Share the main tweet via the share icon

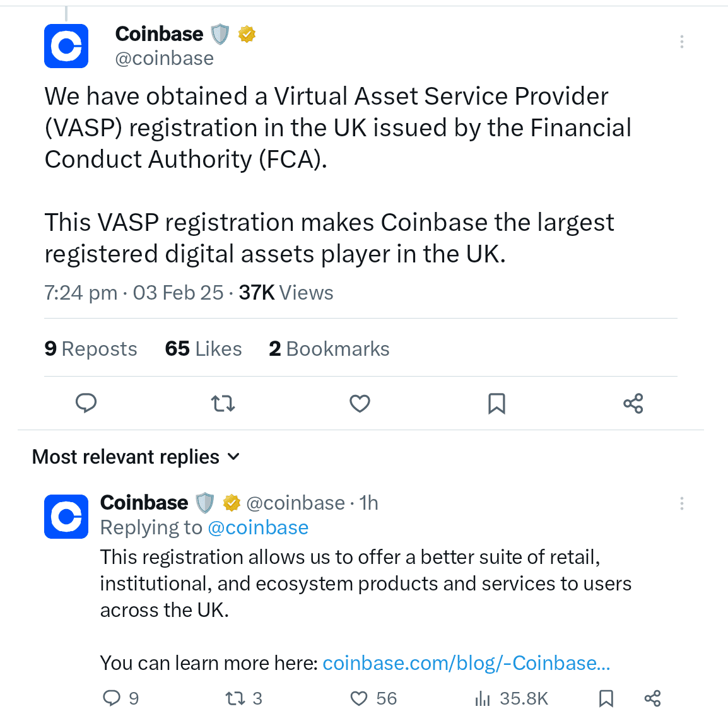click(x=633, y=403)
